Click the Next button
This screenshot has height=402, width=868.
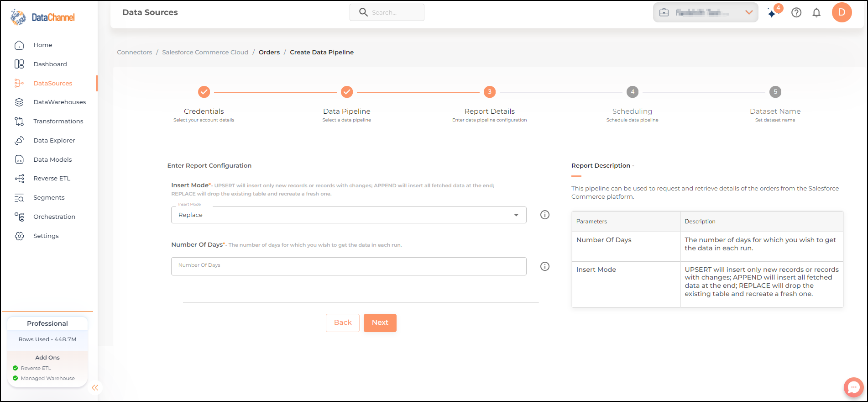tap(380, 323)
